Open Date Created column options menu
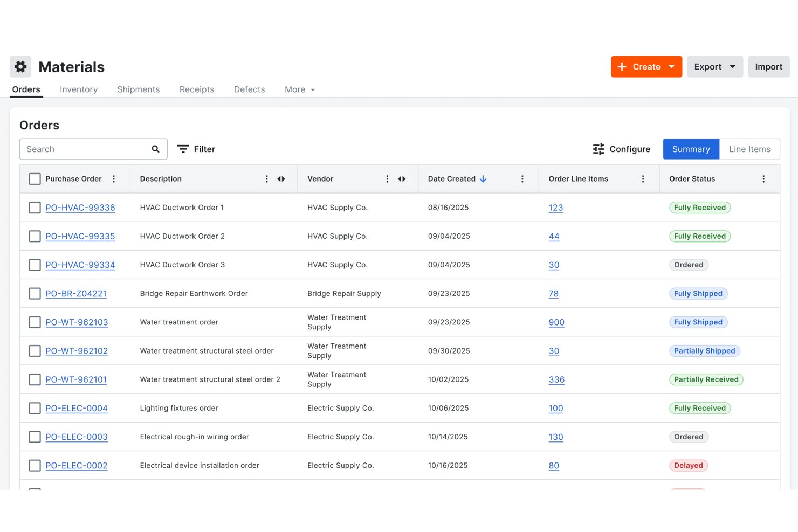Viewport: 798px width, 532px height. pos(522,179)
